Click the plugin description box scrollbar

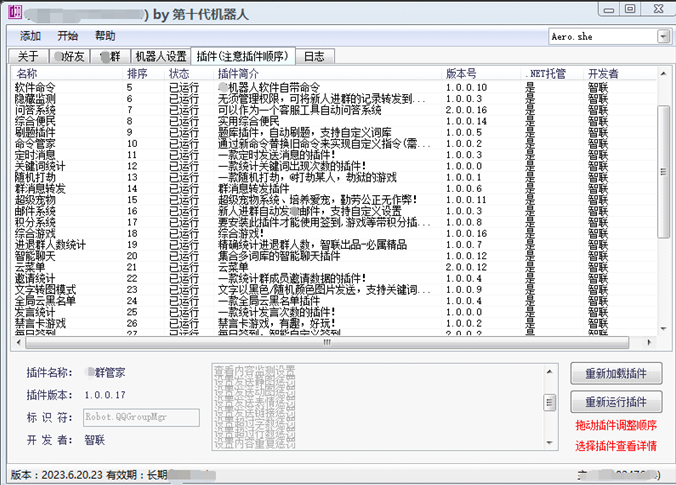pos(548,403)
